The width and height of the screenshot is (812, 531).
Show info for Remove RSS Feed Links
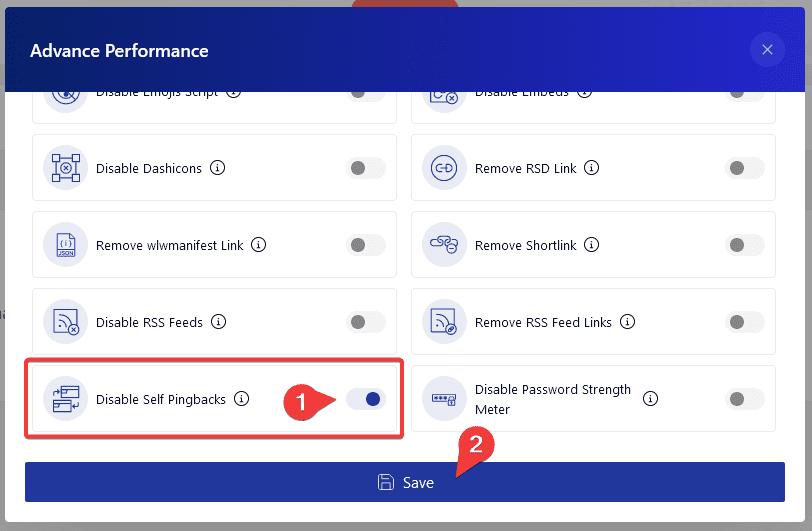pos(627,322)
